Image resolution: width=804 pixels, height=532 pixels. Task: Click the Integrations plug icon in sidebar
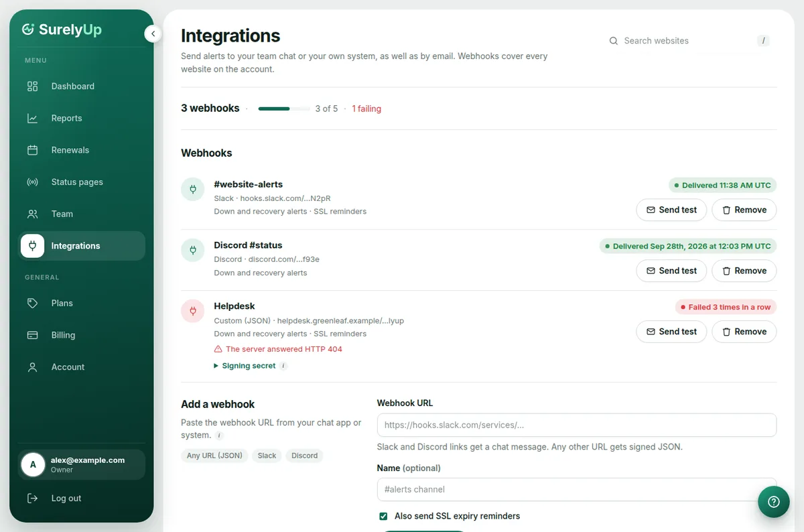[32, 246]
